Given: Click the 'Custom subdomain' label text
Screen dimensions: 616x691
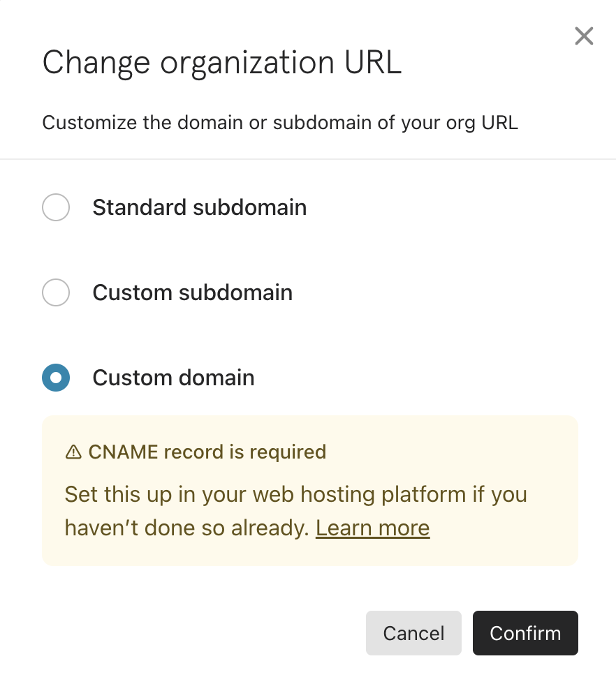Looking at the screenshot, I should (192, 292).
